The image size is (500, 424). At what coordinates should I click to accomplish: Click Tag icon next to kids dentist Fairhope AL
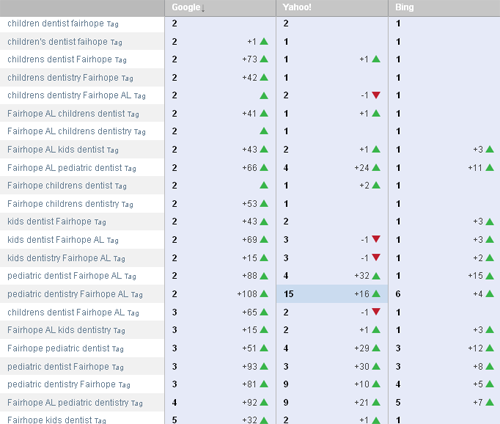113,240
